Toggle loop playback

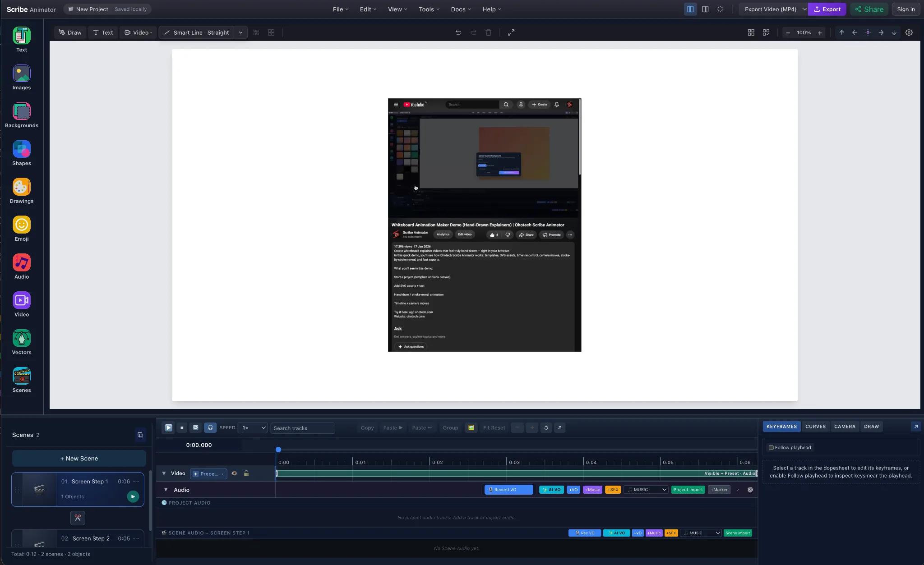point(195,427)
